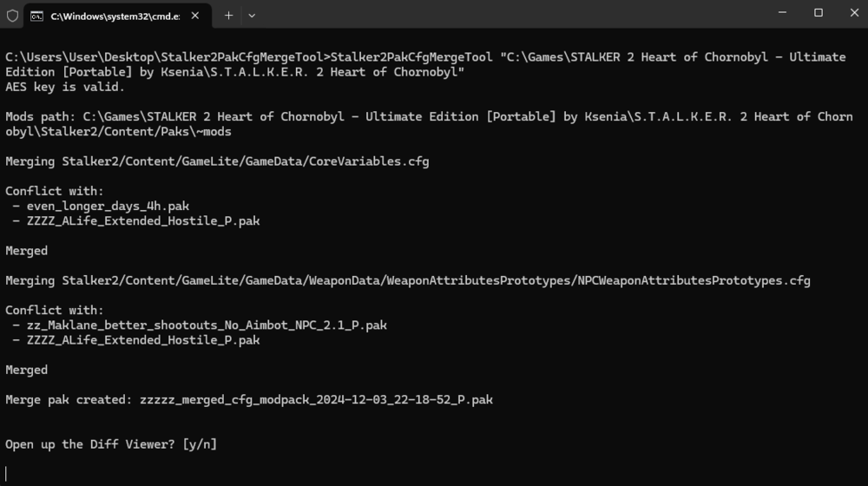868x486 pixels.
Task: Click the cmd icon on the terminal tab
Action: (37, 16)
